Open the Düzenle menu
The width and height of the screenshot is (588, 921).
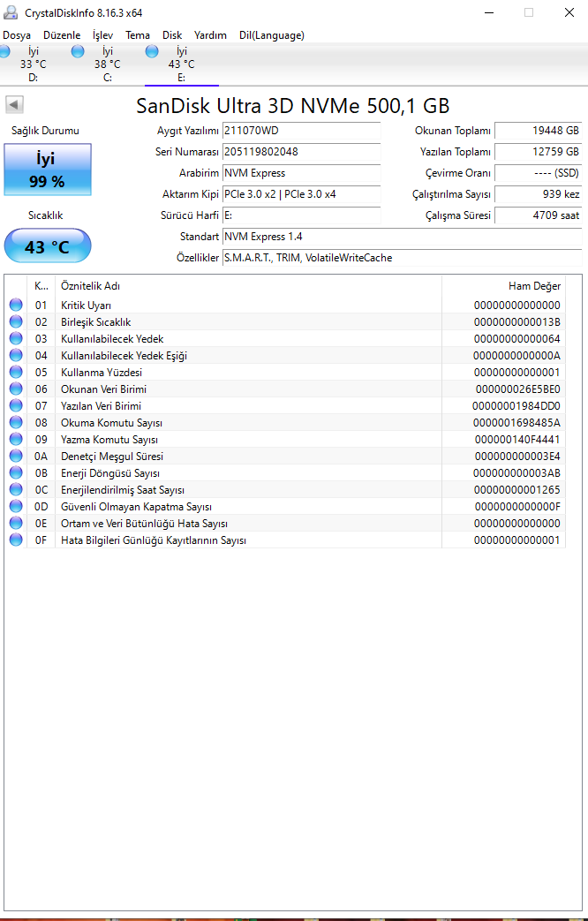pyautogui.click(x=62, y=35)
